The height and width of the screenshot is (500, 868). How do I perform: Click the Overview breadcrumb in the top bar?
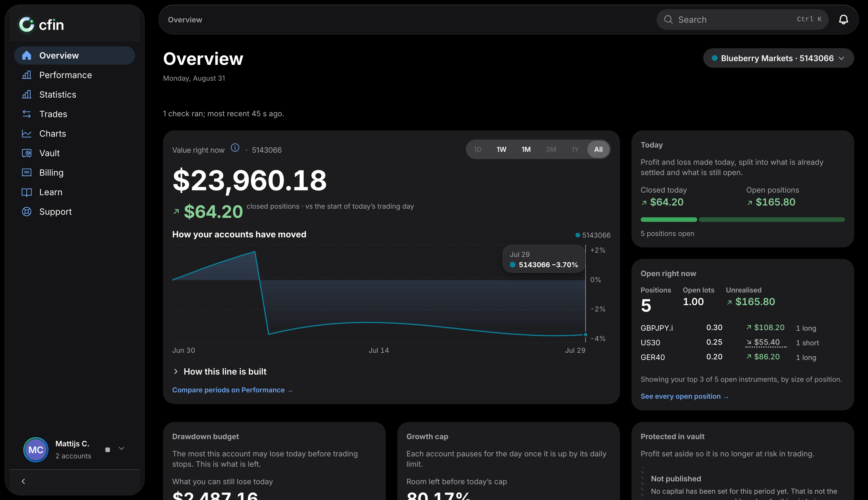point(185,20)
